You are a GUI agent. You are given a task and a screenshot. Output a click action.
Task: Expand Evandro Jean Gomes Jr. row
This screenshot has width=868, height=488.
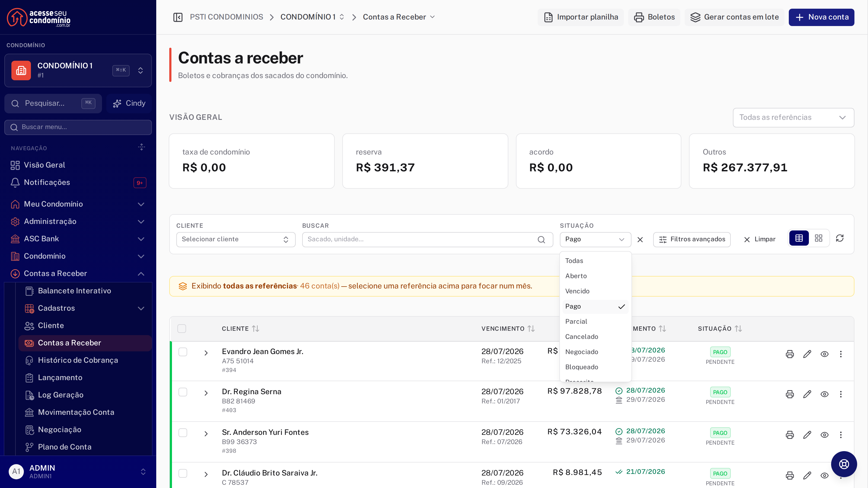[x=206, y=353]
